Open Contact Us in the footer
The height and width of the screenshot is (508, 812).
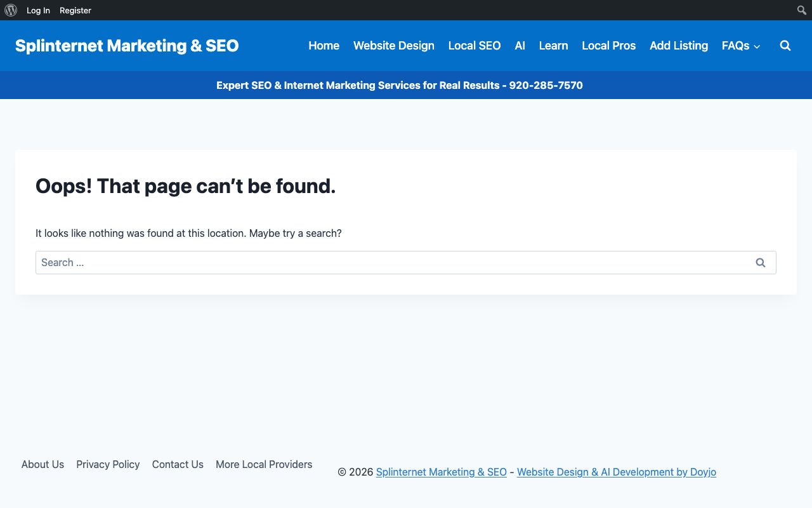click(178, 464)
